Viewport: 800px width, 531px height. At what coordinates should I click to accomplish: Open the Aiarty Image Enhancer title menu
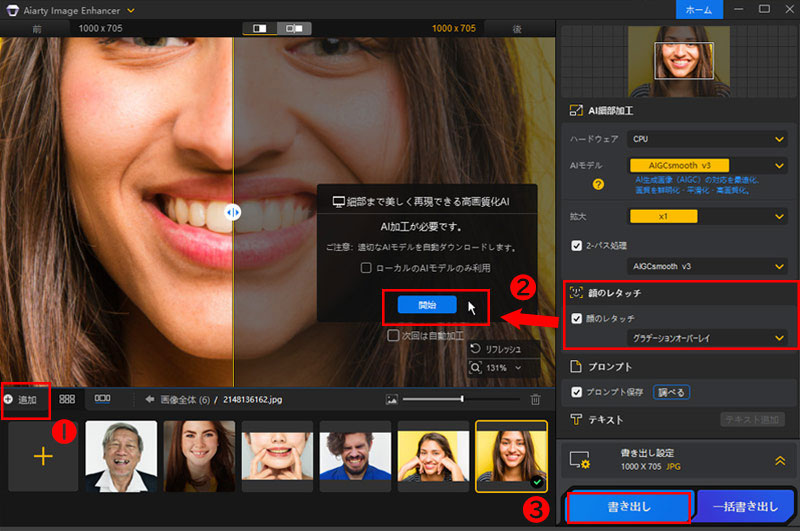click(x=131, y=9)
